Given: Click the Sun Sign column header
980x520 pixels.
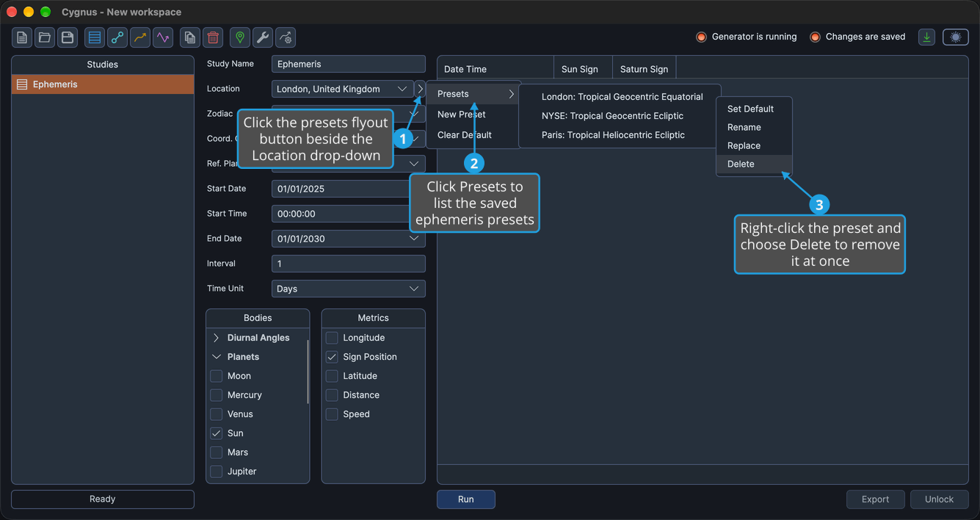Looking at the screenshot, I should pyautogui.click(x=583, y=69).
